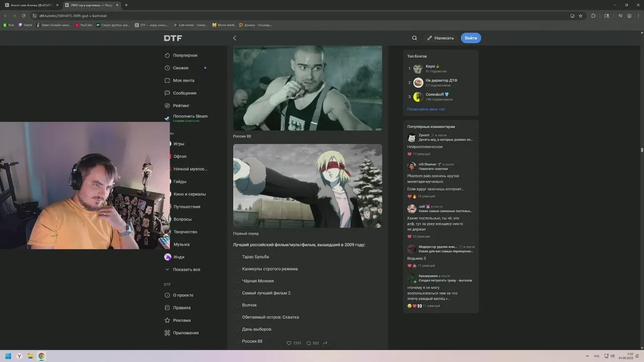The width and height of the screenshot is (644, 362).
Task: Open File Explorer from the taskbar
Action: tap(30, 356)
